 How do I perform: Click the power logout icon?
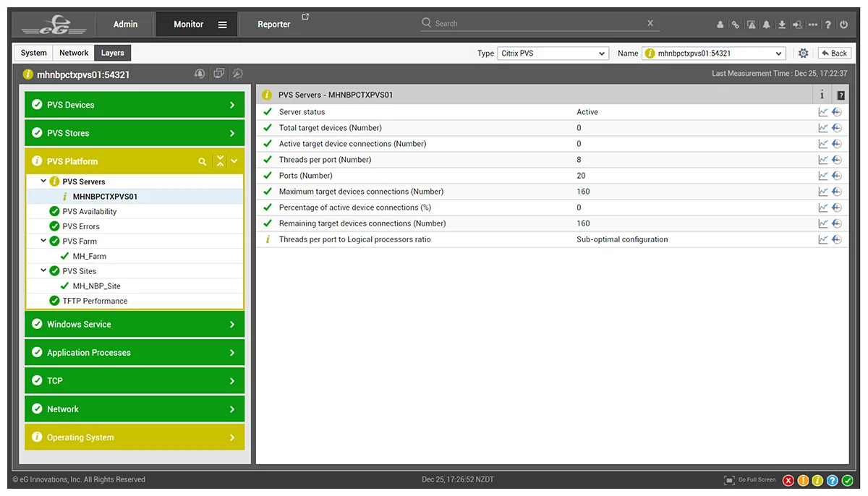[843, 25]
